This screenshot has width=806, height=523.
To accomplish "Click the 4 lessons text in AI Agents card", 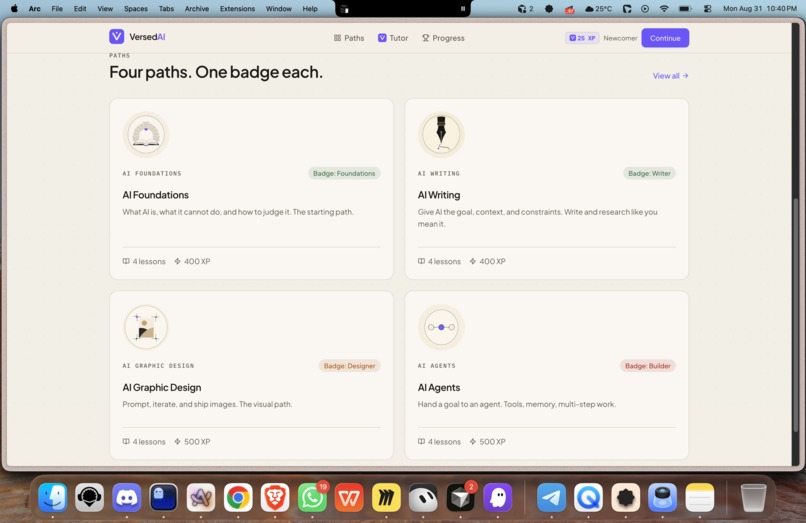I will coord(444,442).
